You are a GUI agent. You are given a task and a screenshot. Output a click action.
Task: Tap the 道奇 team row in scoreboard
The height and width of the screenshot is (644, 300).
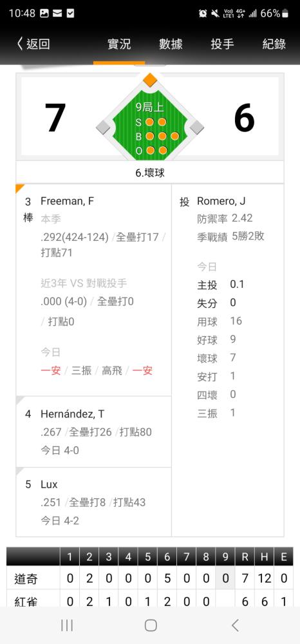150,579
